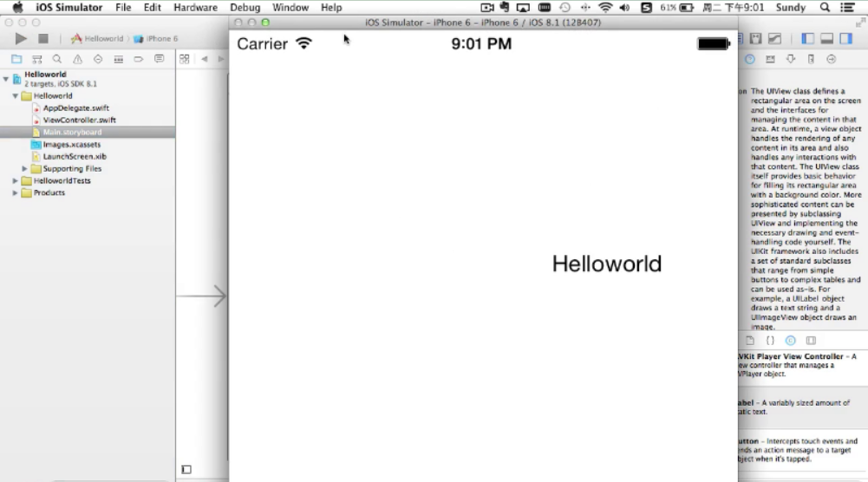Open the Issue navigator warning icon
Screen dimensions: 868x482
point(77,59)
